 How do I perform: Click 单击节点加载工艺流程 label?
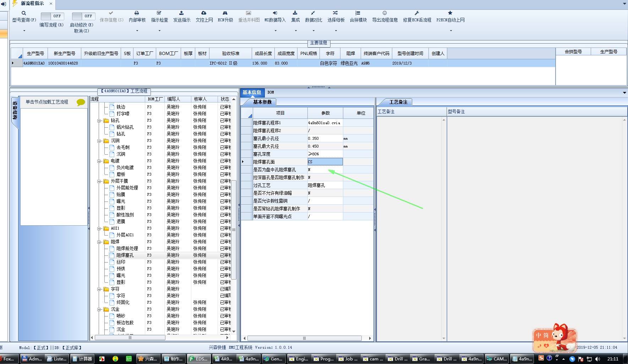47,102
